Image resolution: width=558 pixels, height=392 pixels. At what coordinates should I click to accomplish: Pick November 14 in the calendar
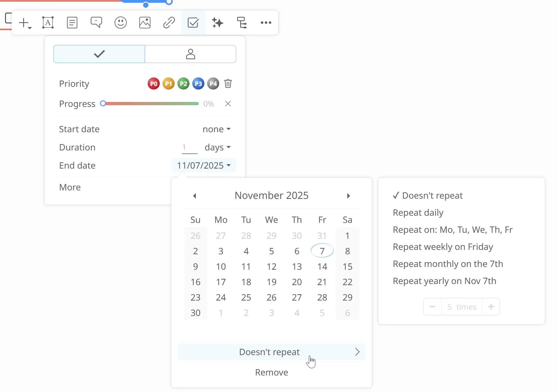(322, 267)
